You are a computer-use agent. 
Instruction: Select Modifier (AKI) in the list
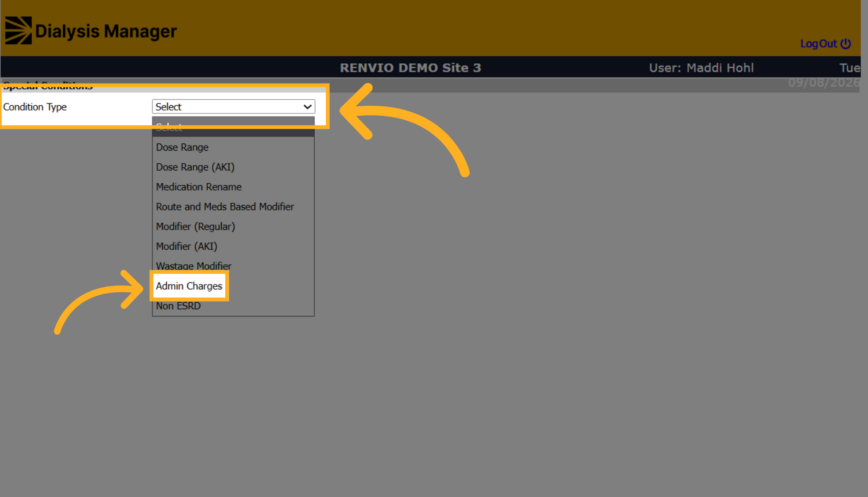click(x=233, y=246)
